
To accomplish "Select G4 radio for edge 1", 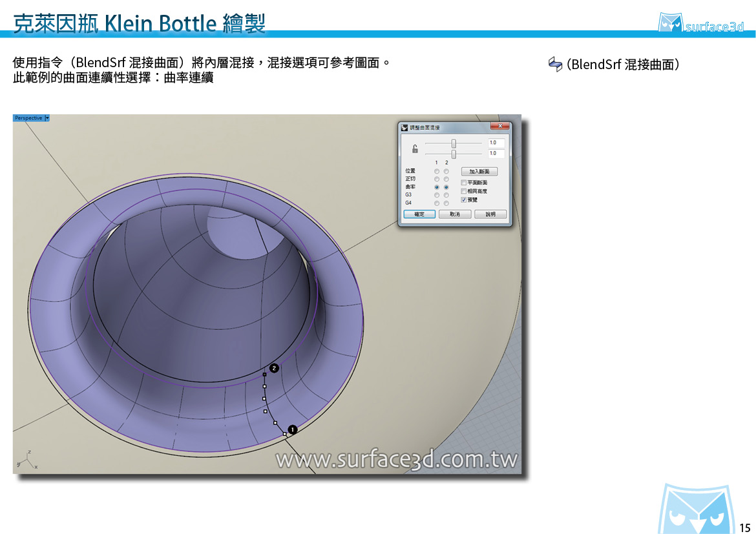I will pos(436,203).
